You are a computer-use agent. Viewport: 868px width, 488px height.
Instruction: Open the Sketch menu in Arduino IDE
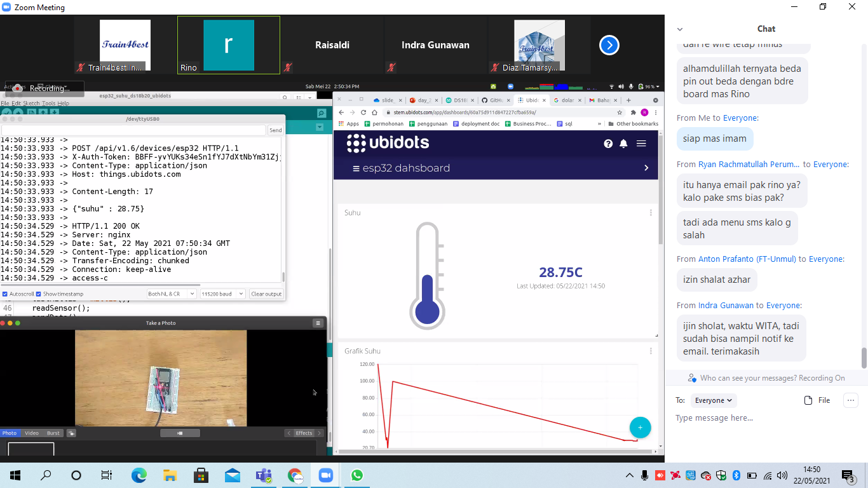(x=31, y=103)
